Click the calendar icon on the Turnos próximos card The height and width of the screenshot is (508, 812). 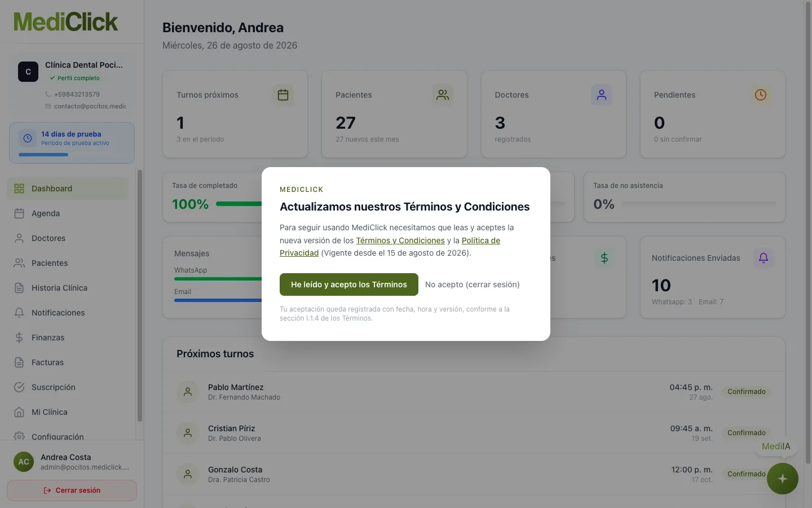pos(283,95)
